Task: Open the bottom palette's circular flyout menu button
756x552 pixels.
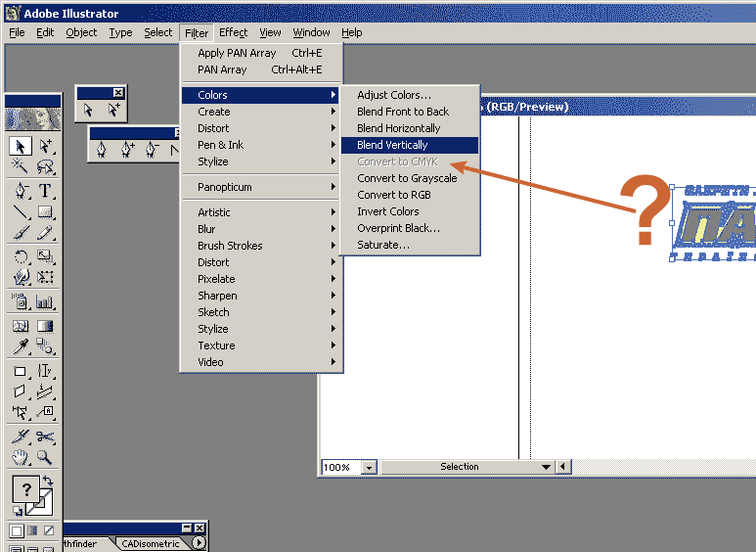Action: [200, 542]
